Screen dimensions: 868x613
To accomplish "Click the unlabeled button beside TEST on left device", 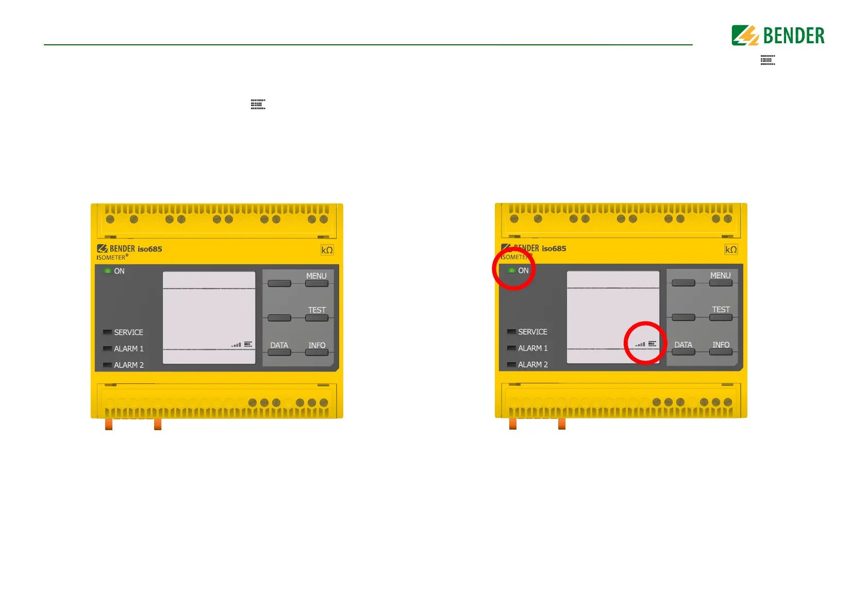I will point(279,318).
